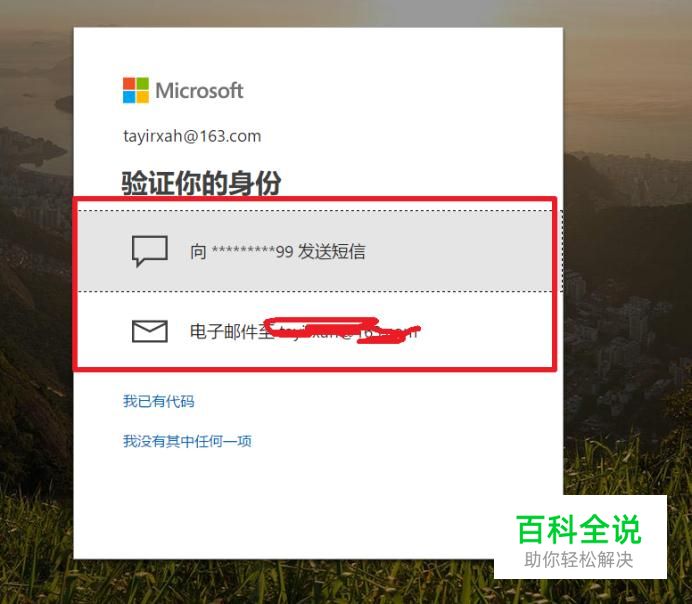Click the red square of Microsoft logo
Image resolution: width=692 pixels, height=604 pixels.
[x=129, y=83]
